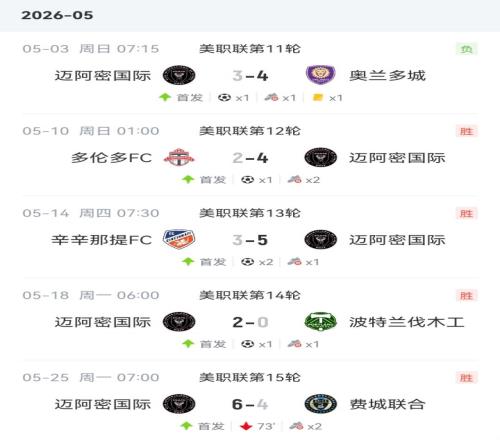Click the Toronto FC team crest

click(x=179, y=157)
